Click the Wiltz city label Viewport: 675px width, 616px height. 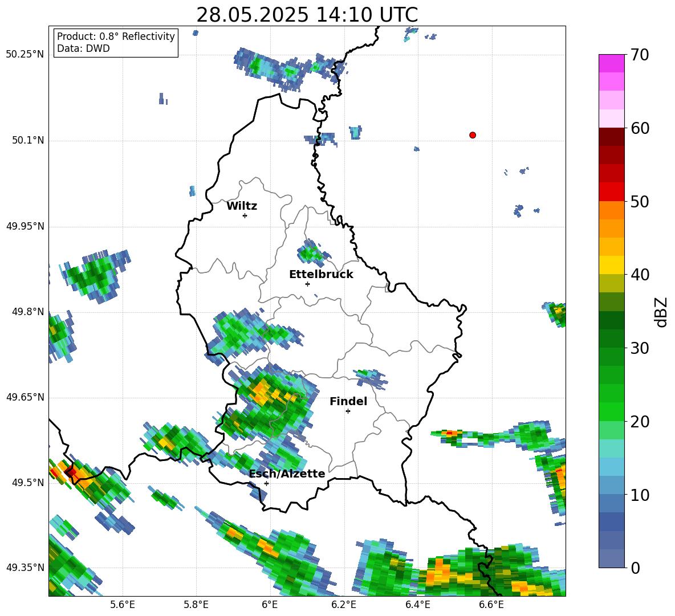pos(242,206)
